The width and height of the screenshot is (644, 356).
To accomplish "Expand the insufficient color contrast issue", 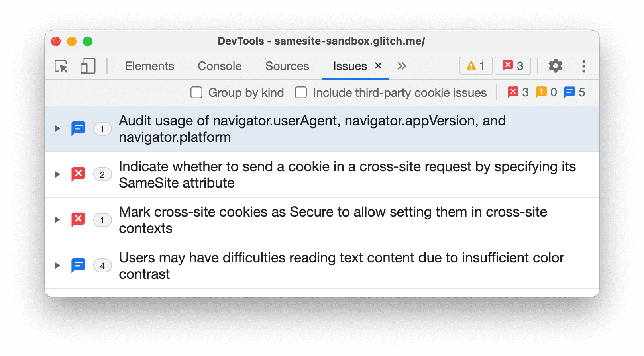I will (x=56, y=265).
